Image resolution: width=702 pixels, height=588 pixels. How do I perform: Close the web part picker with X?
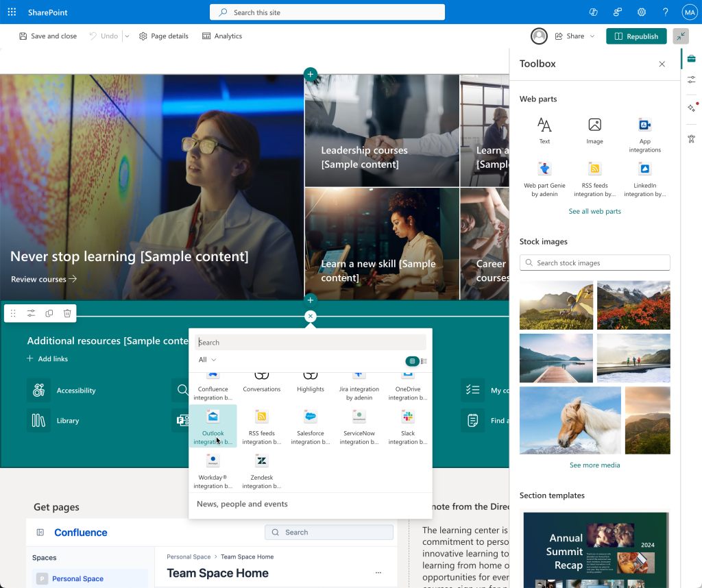tap(311, 317)
